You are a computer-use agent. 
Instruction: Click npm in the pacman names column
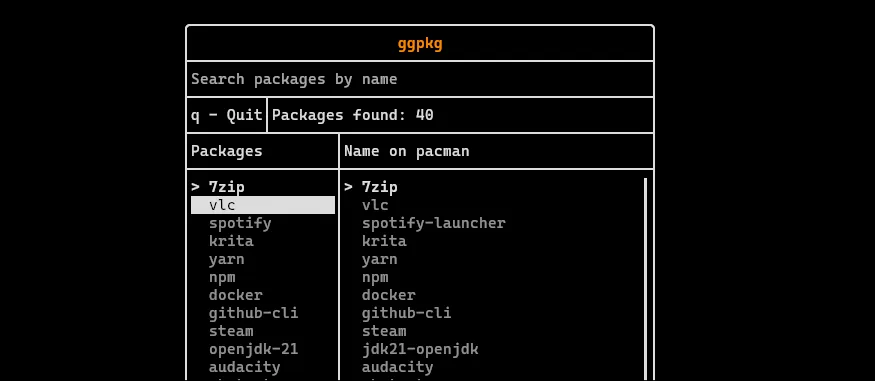pos(375,277)
